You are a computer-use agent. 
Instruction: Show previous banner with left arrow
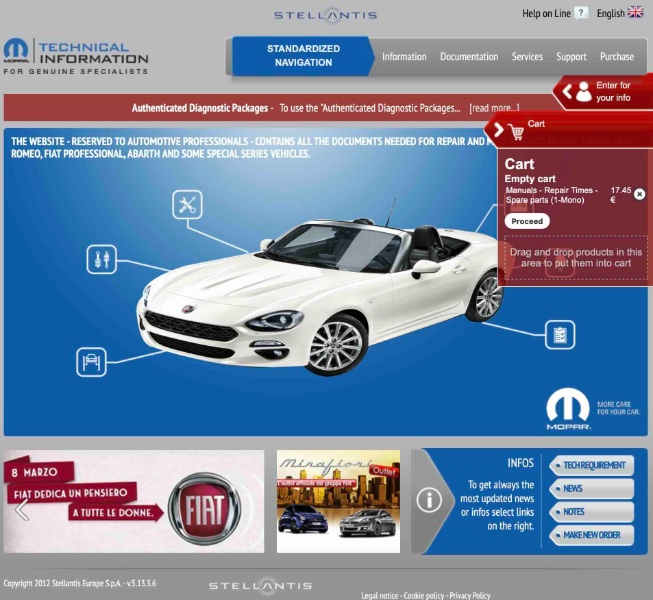click(22, 509)
